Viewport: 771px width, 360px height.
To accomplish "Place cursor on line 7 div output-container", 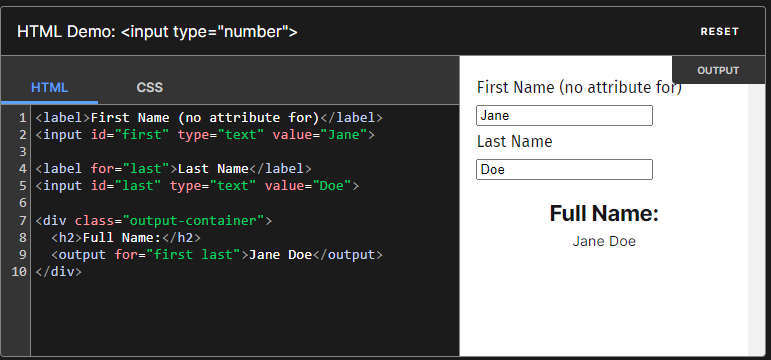I will 153,220.
